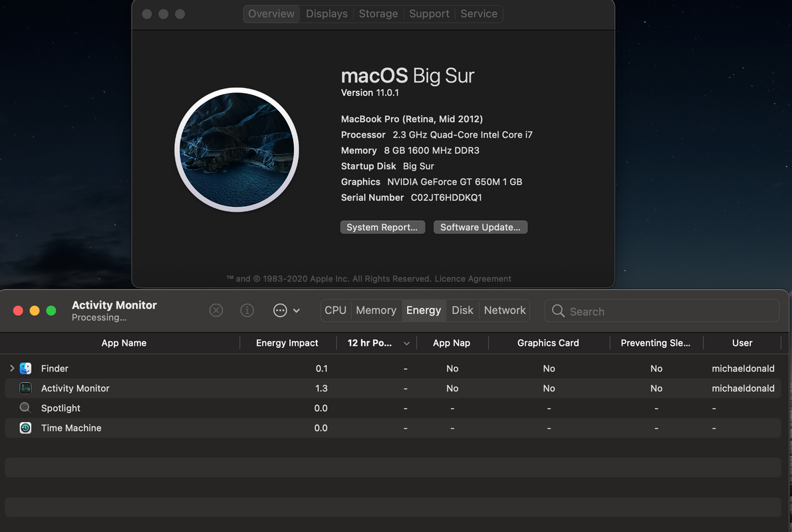792x532 pixels.
Task: Click in the Search field
Action: (x=662, y=311)
